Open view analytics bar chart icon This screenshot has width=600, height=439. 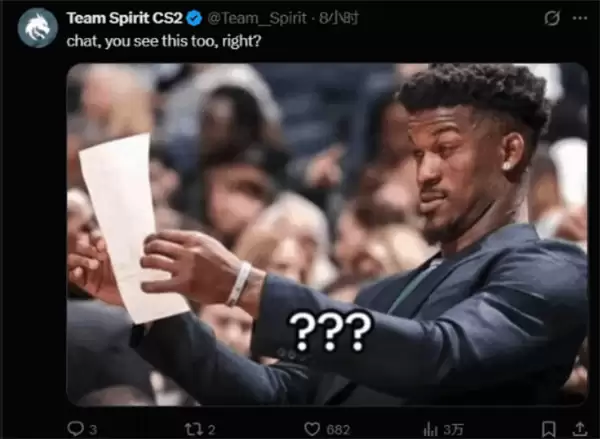430,429
